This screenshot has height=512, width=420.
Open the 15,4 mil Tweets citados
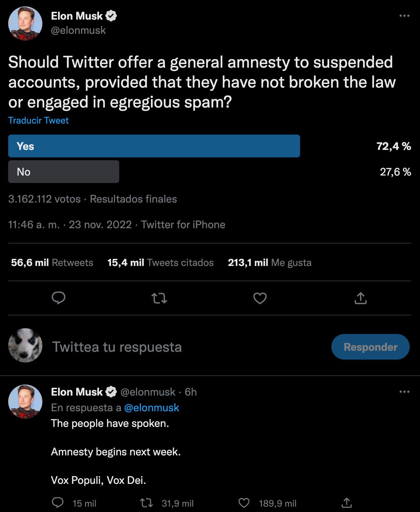click(160, 263)
